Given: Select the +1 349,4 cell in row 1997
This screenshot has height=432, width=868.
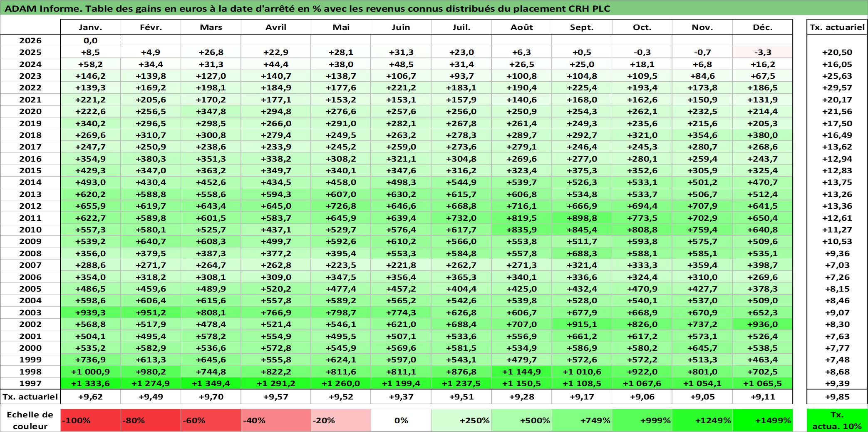Looking at the screenshot, I should 211,383.
